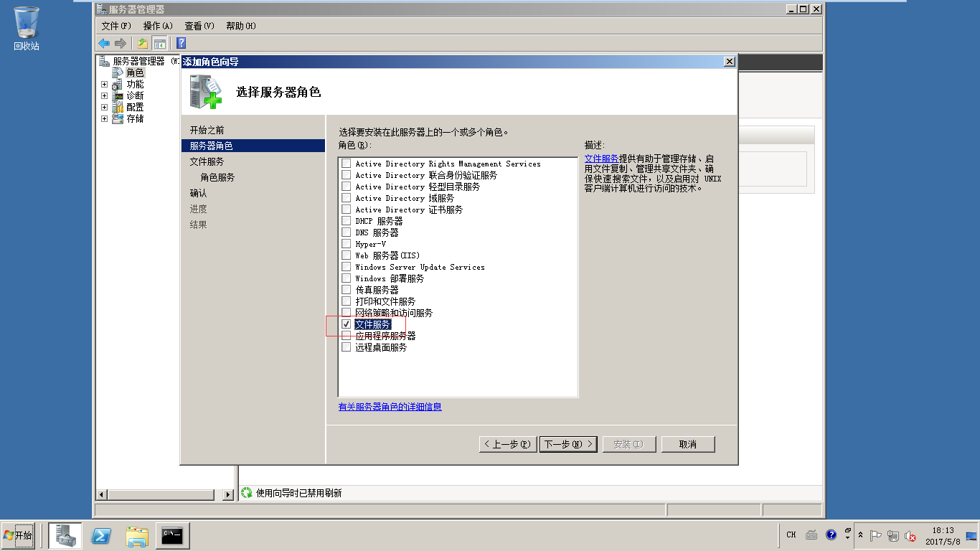Check the 远程桌面服务 role
The image size is (980, 551).
(347, 347)
